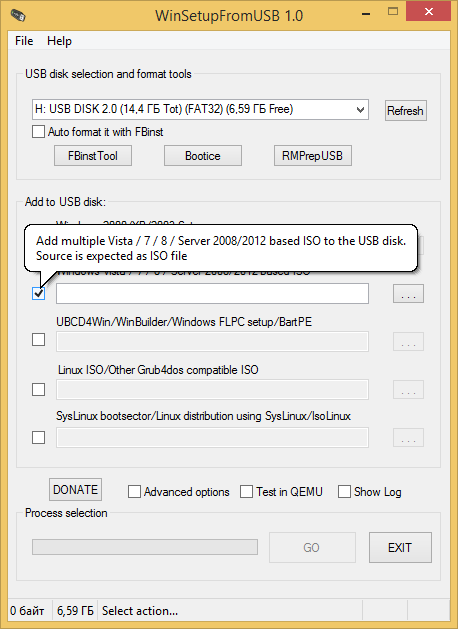Click the DONATE button
Viewport: 458px width, 629px height.
75,489
